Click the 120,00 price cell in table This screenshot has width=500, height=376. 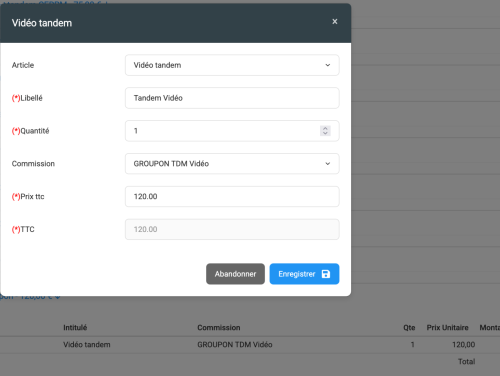click(x=463, y=345)
